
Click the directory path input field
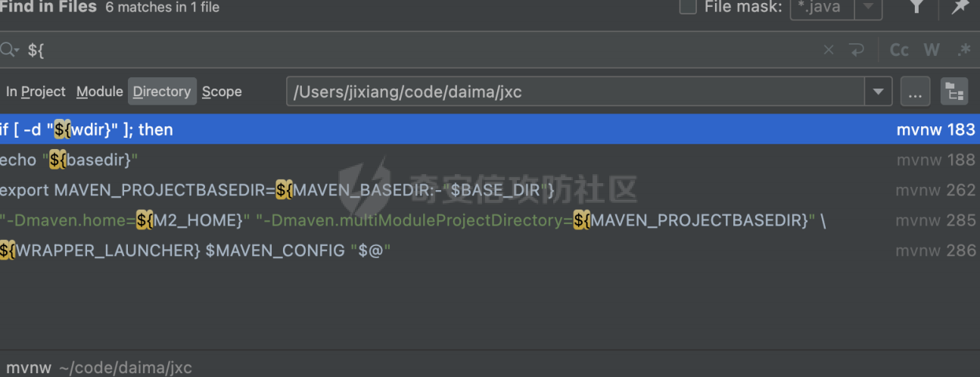pyautogui.click(x=576, y=92)
